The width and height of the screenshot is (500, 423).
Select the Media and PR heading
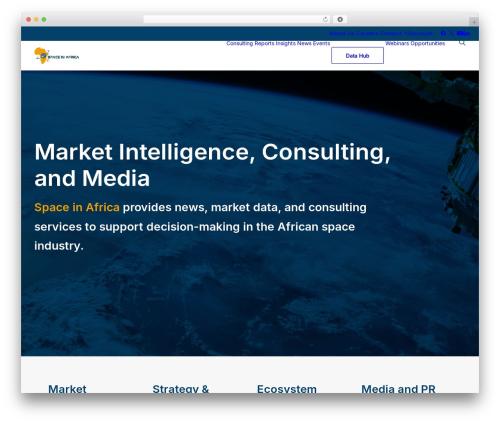coord(398,389)
